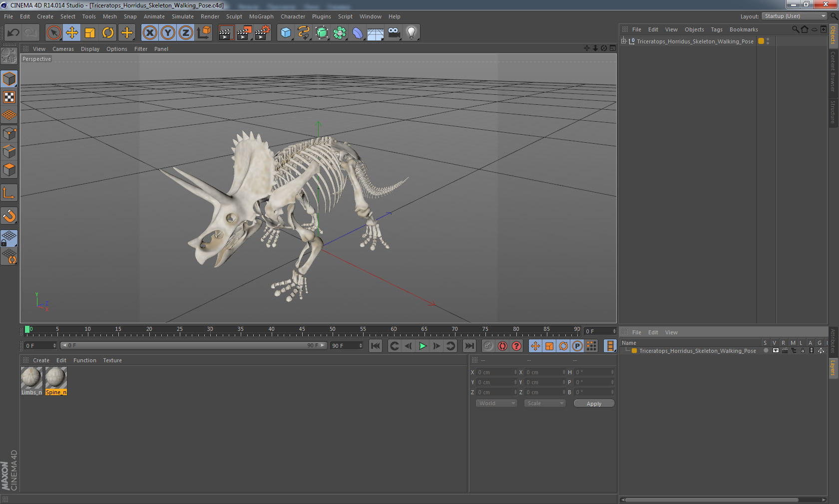Image resolution: width=839 pixels, height=504 pixels.
Task: Open the spline tools icon
Action: point(304,33)
